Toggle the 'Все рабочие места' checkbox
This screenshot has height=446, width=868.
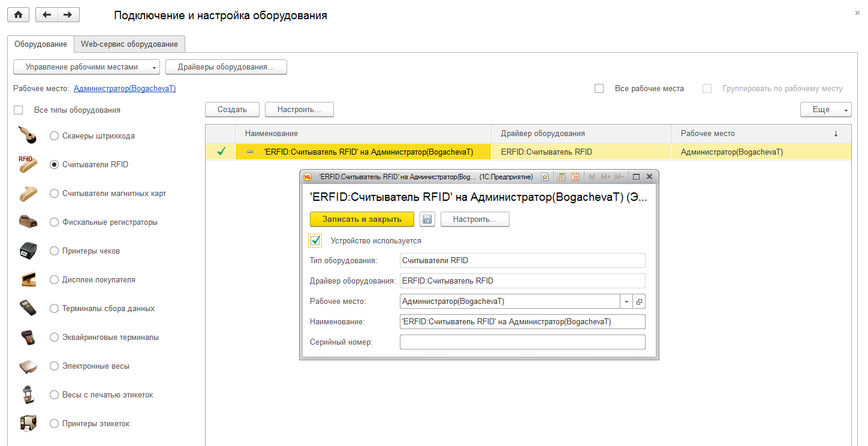(x=599, y=88)
